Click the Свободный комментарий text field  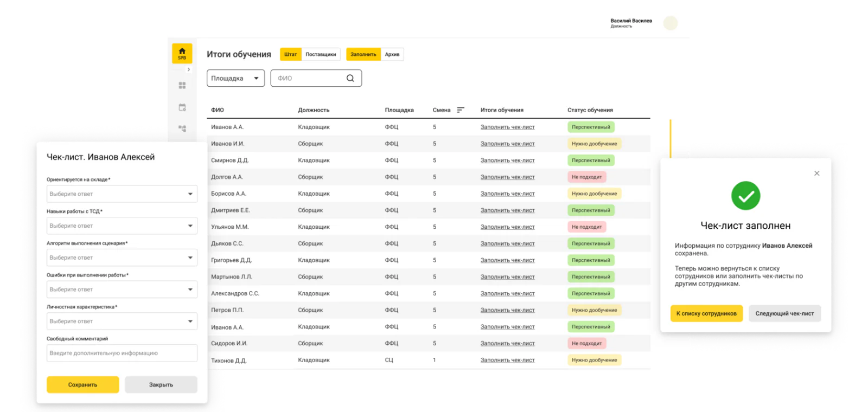pos(122,353)
